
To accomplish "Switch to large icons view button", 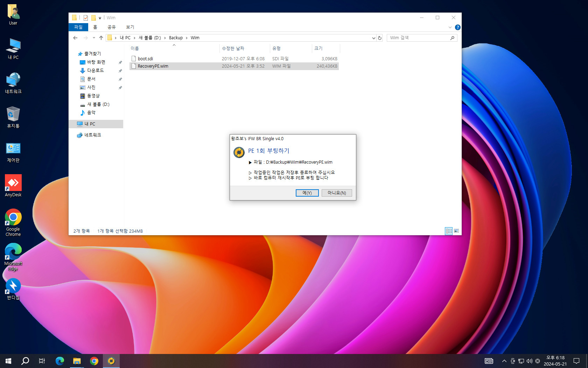I will coord(456,231).
